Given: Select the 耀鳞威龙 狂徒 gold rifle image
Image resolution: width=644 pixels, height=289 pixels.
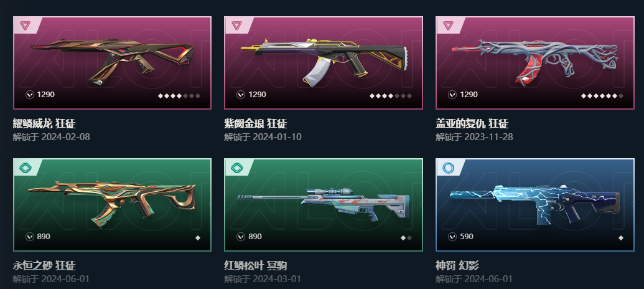Looking at the screenshot, I should 112,61.
